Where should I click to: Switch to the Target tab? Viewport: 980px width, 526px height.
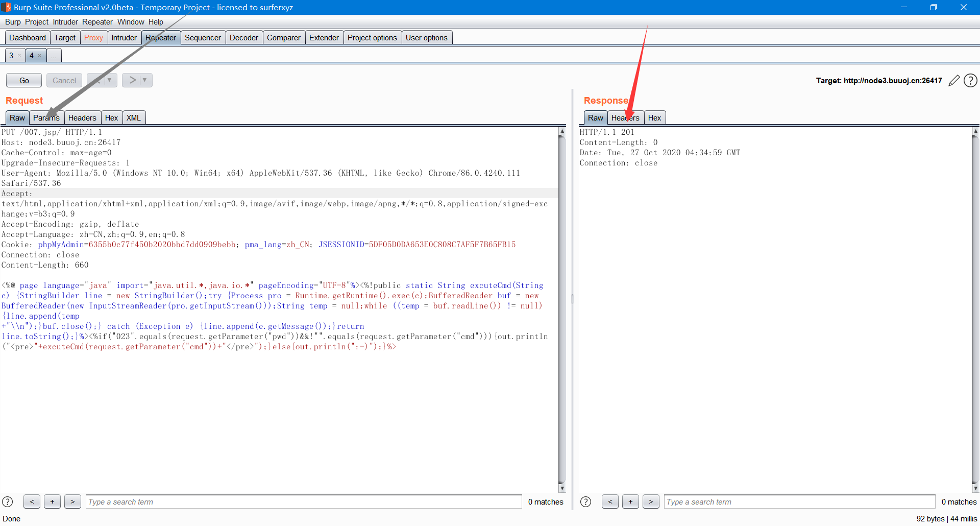65,38
